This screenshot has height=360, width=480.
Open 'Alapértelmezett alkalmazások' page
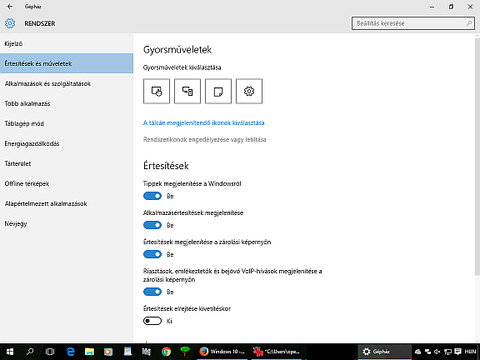tap(67, 204)
